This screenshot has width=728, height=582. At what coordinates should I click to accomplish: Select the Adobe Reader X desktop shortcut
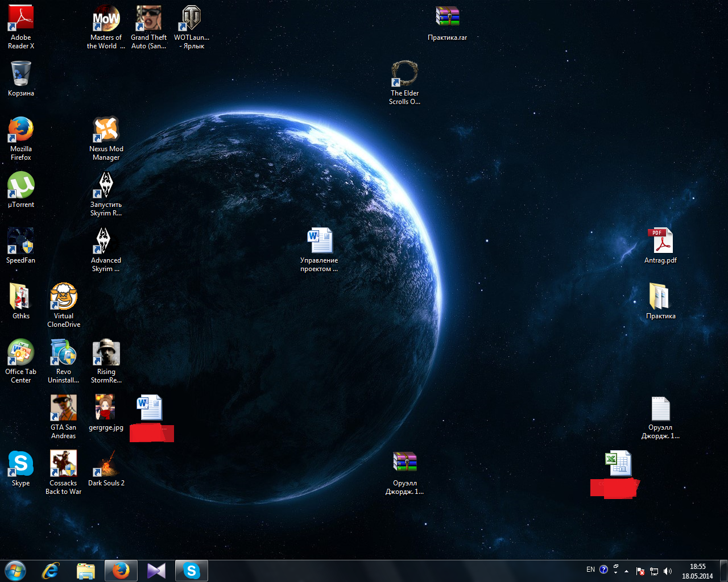pos(21,20)
